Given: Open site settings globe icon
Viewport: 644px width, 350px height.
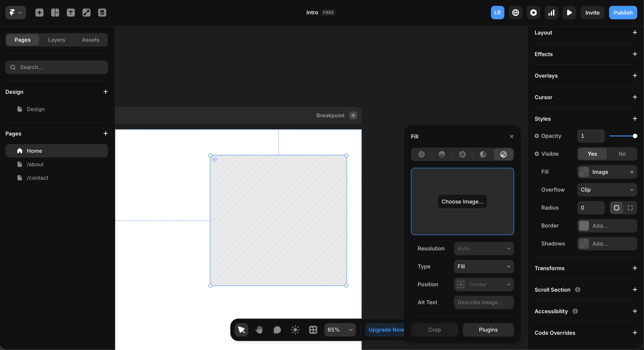Looking at the screenshot, I should coord(515,12).
